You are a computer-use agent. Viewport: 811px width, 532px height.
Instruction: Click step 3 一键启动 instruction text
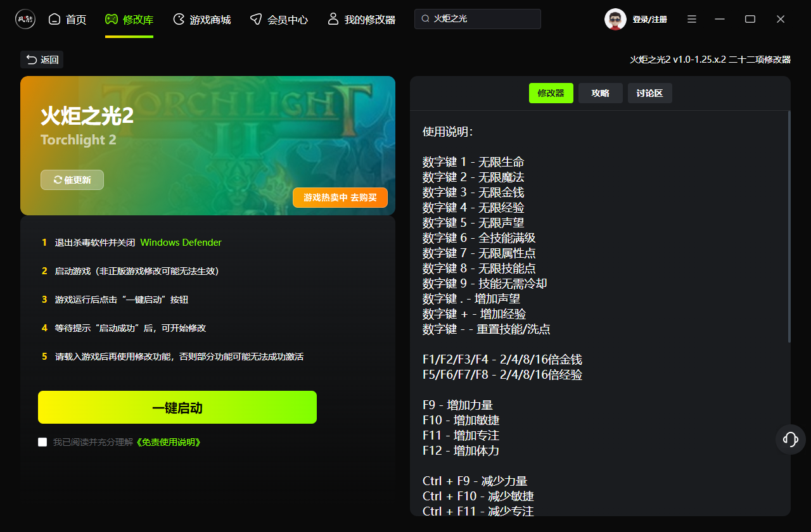pos(122,300)
